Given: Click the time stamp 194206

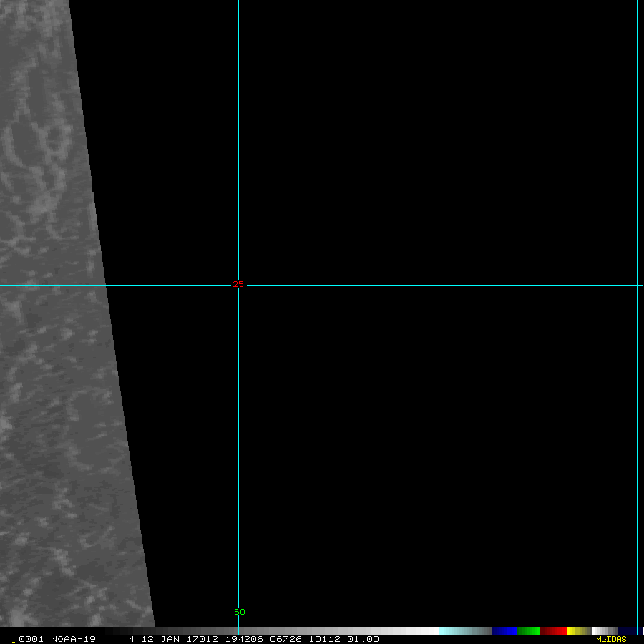Looking at the screenshot, I should tap(242, 639).
